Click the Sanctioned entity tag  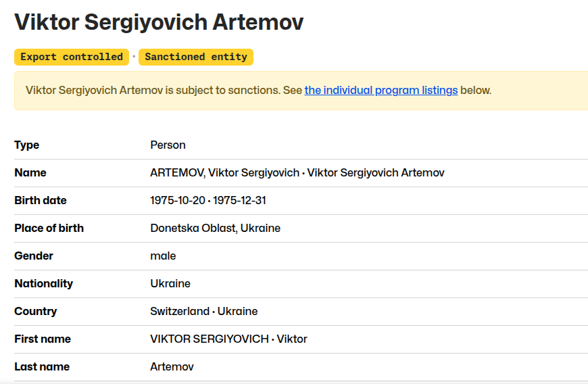[196, 57]
